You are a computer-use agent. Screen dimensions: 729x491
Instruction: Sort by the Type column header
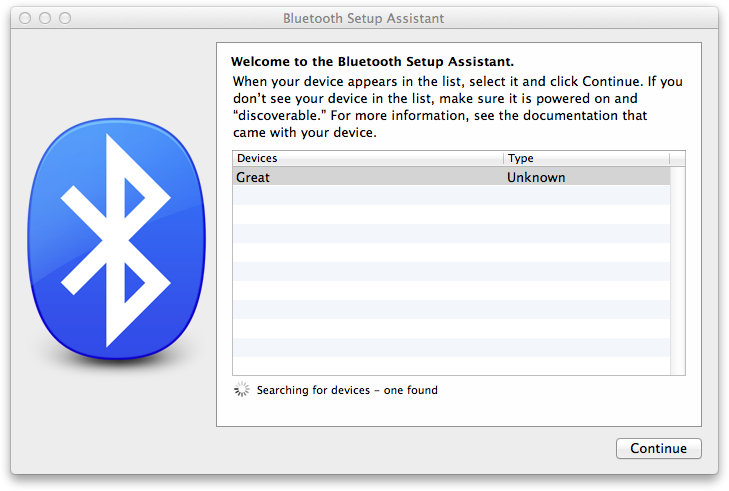coord(586,159)
